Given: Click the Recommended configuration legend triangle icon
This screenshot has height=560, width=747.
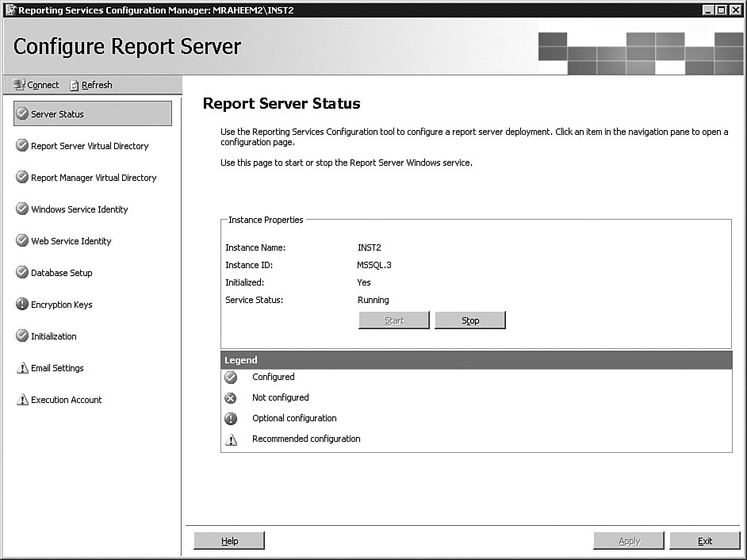Looking at the screenshot, I should coord(231,439).
